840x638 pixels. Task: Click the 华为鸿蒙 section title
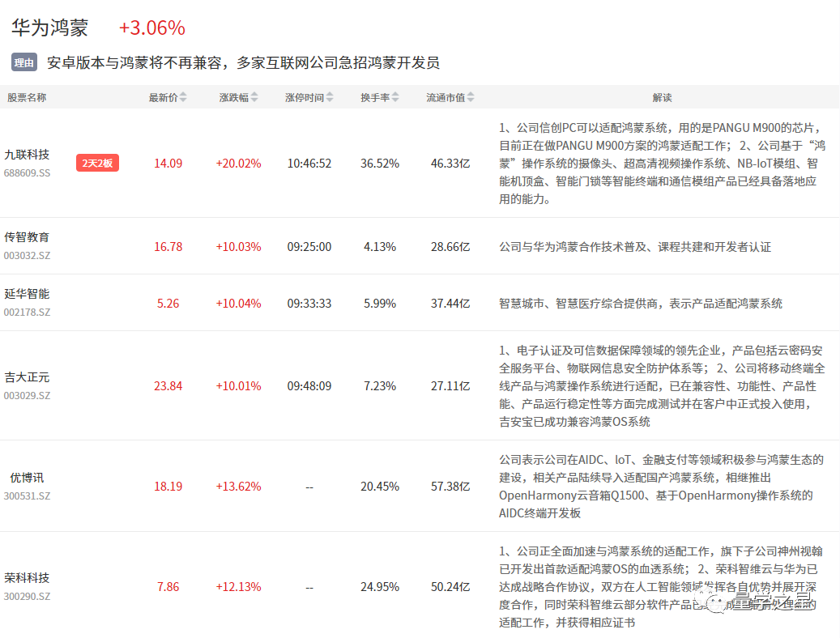(x=50, y=28)
